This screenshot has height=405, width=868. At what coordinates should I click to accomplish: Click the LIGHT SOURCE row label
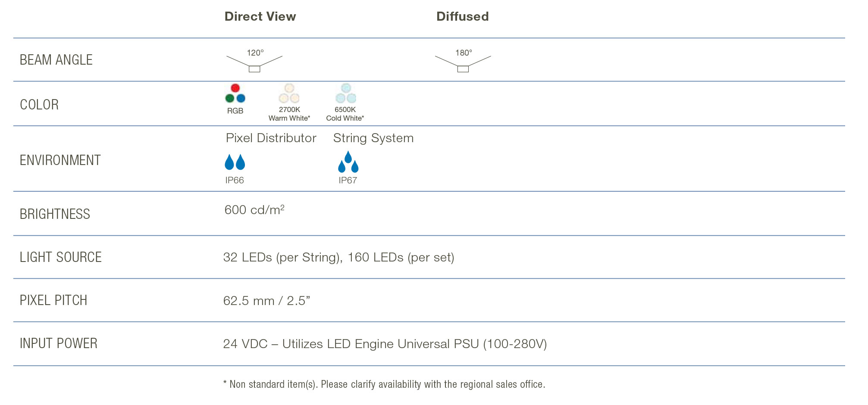coord(60,257)
